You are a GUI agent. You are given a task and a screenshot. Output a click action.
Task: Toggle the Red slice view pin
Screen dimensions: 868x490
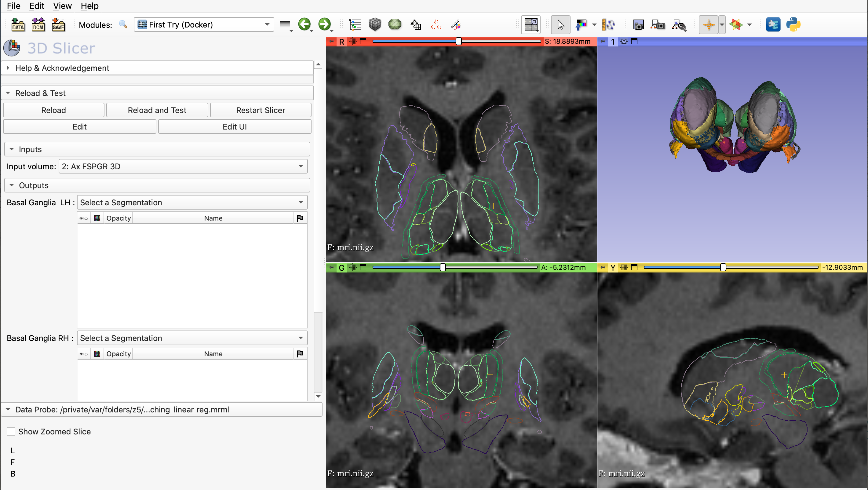coord(332,41)
